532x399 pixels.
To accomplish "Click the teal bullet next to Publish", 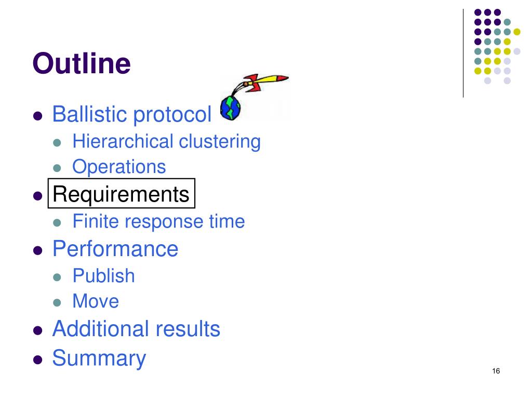I will [x=57, y=277].
